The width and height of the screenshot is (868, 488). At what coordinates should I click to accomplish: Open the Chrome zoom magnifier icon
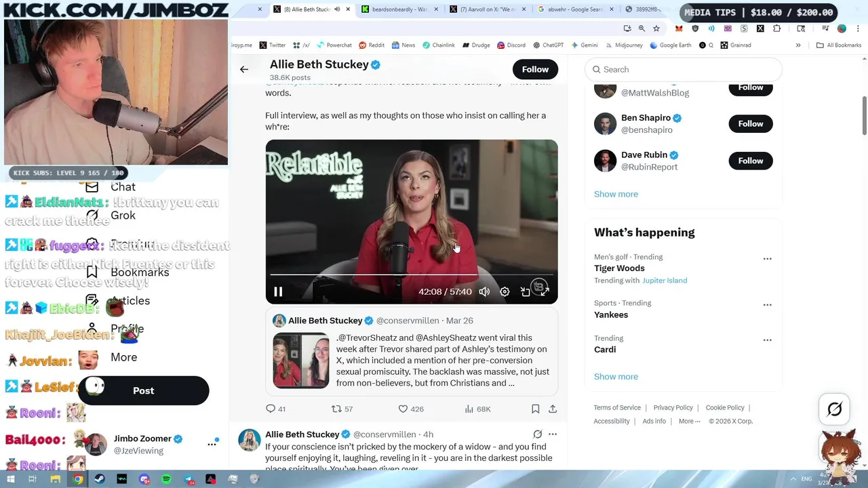point(642,28)
